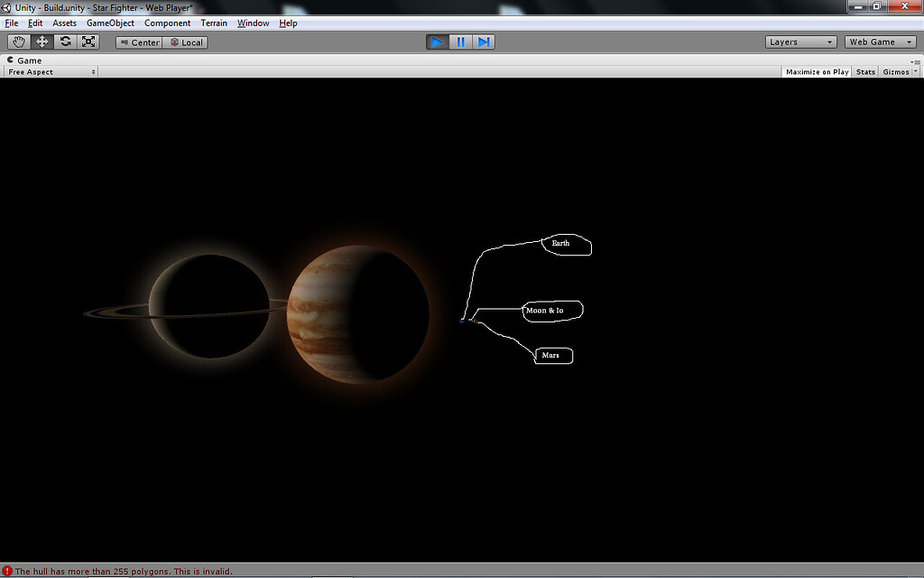This screenshot has height=578, width=924.
Task: Select the Move tool
Action: [x=42, y=42]
